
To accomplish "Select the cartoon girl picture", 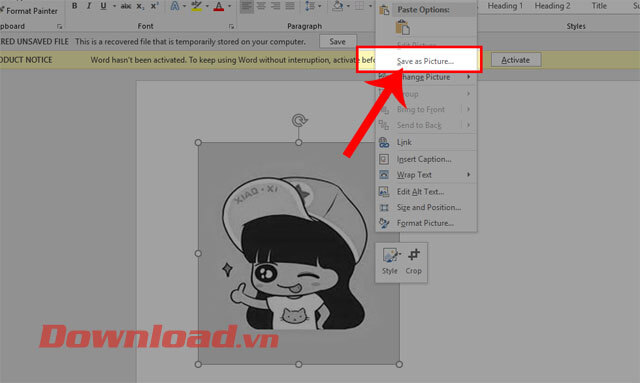I will tap(298, 253).
